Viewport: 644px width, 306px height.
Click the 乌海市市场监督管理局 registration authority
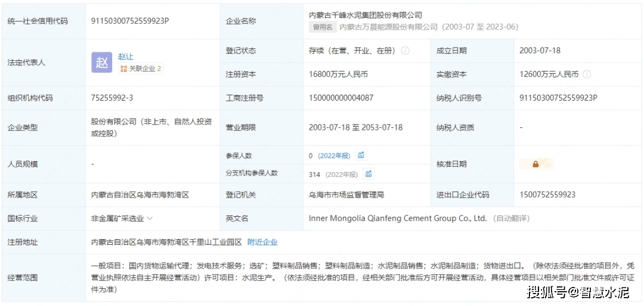coord(346,195)
